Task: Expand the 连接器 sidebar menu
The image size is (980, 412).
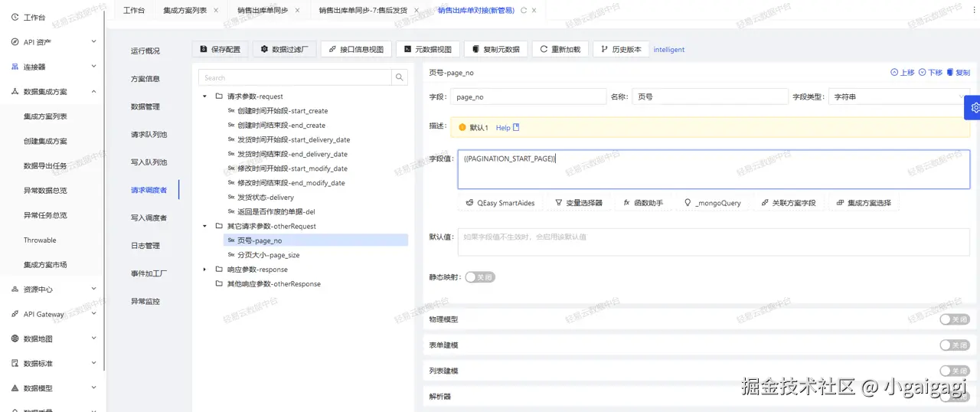Action: pos(53,67)
